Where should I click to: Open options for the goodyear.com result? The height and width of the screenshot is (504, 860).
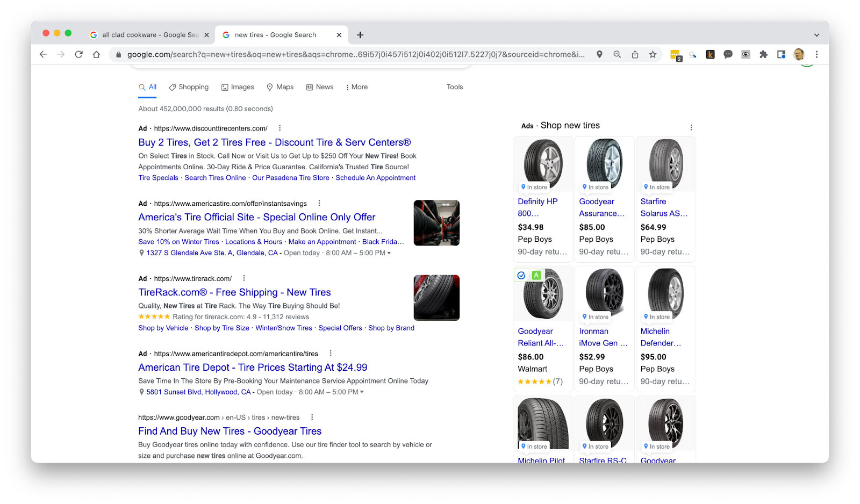coord(312,417)
